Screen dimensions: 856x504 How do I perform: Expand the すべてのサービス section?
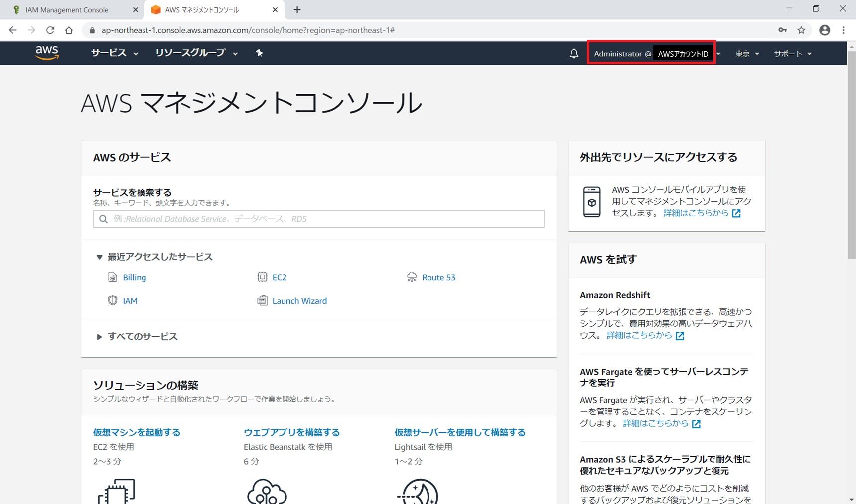[137, 336]
